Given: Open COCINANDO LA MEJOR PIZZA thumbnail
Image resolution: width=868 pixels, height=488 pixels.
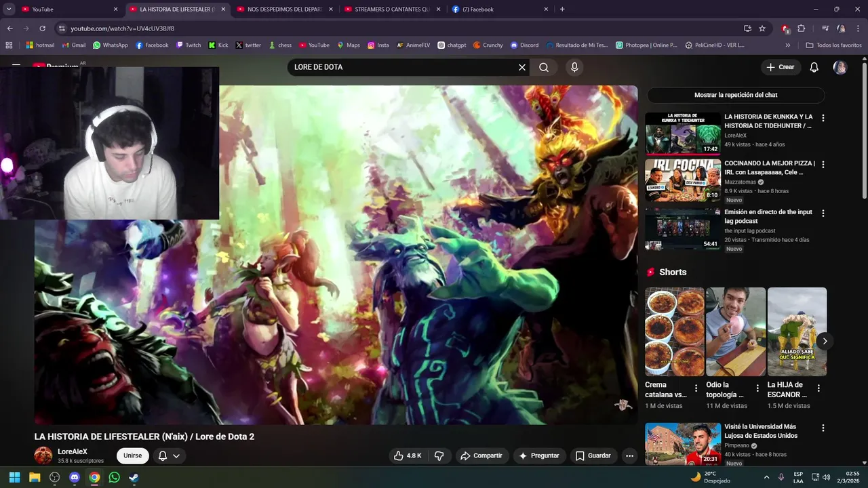Looking at the screenshot, I should pos(683,180).
